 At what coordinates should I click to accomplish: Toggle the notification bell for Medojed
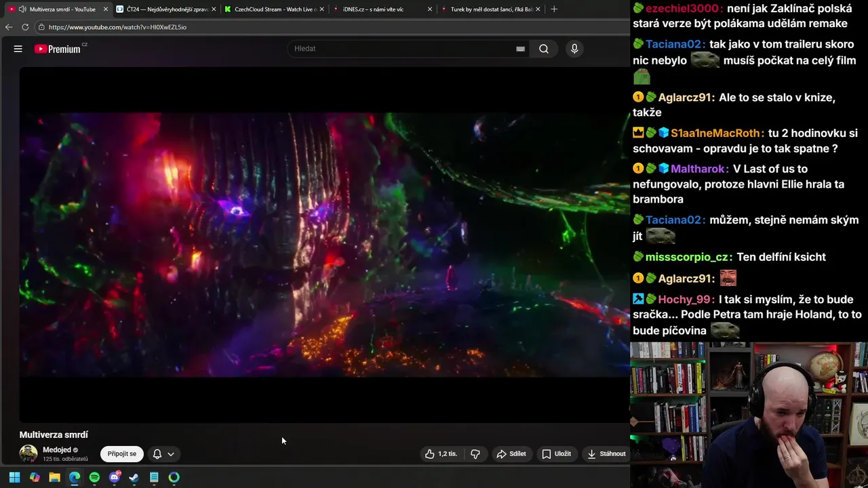(x=157, y=454)
